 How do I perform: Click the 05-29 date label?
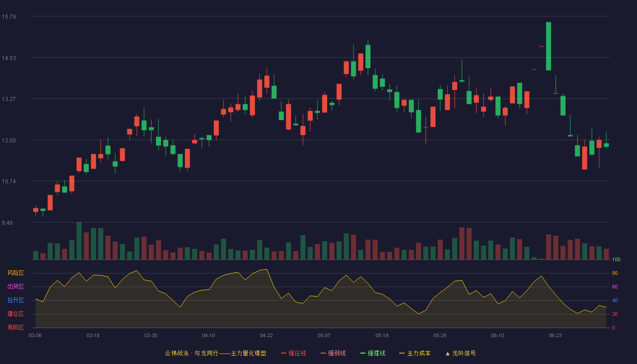pos(440,335)
